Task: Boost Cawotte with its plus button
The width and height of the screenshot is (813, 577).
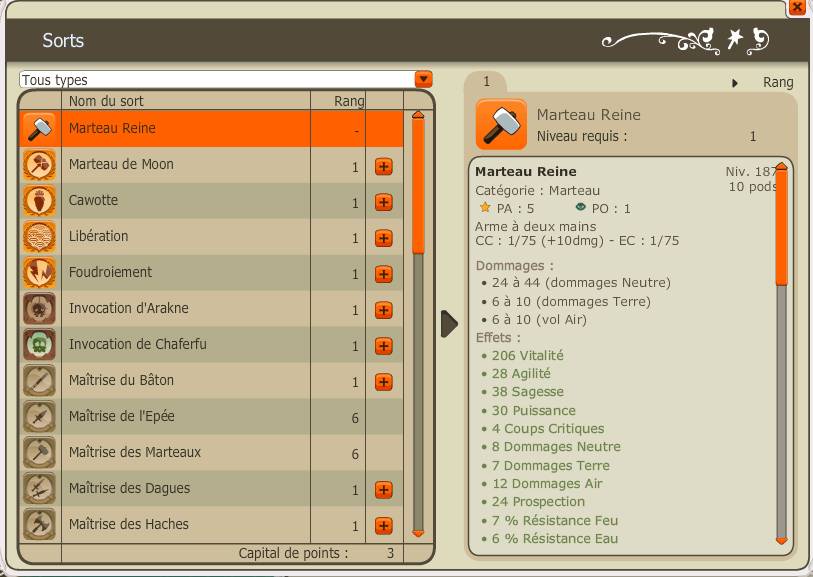Action: [384, 202]
